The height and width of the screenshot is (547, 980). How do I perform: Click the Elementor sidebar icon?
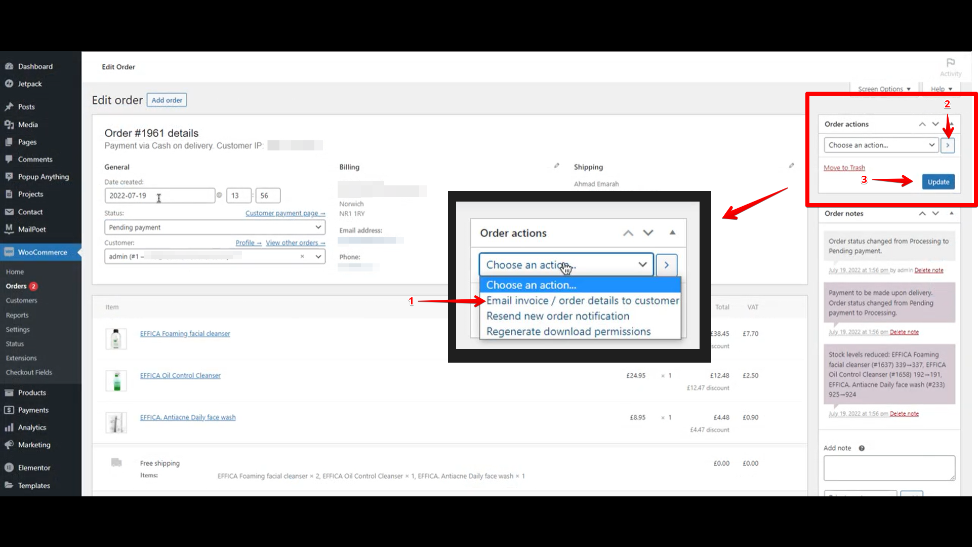[x=9, y=467]
